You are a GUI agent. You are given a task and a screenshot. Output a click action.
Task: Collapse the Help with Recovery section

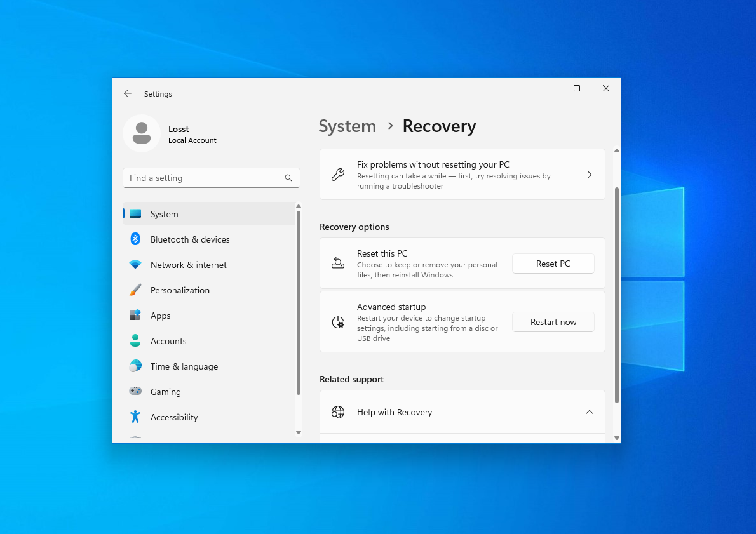click(588, 411)
